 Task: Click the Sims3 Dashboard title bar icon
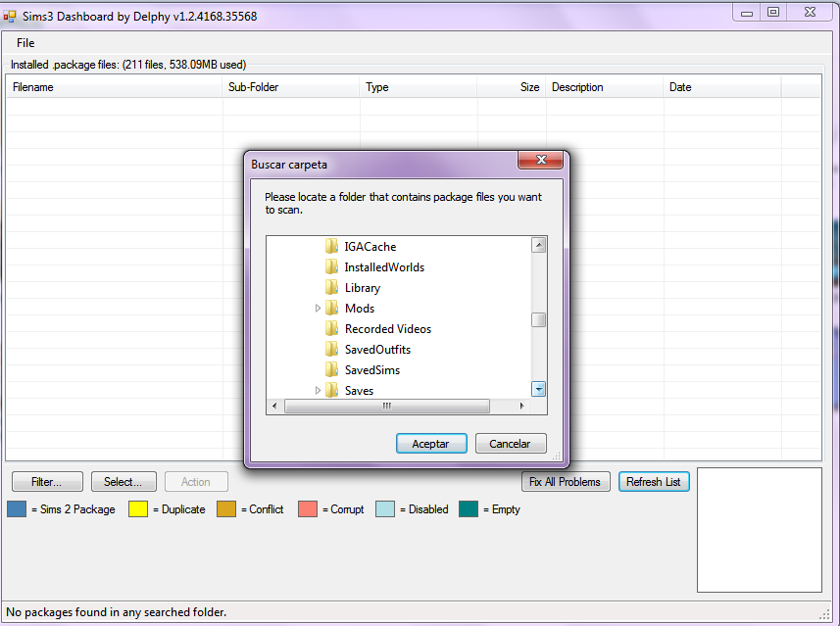(10, 12)
